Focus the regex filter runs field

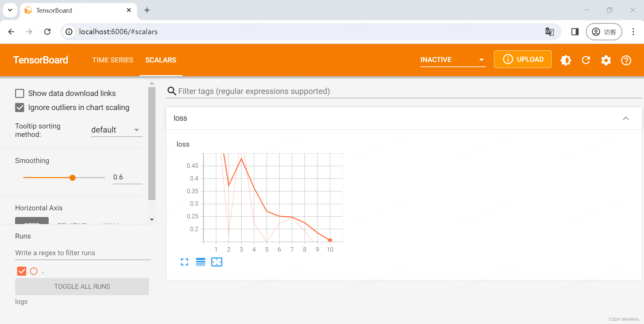[83, 253]
